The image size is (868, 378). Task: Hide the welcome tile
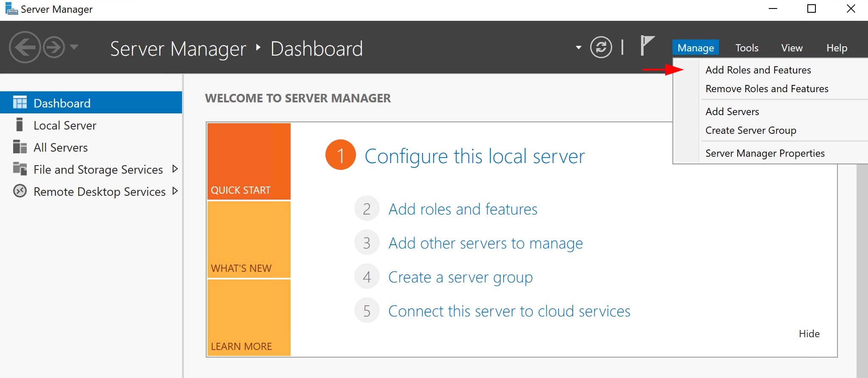tap(809, 334)
